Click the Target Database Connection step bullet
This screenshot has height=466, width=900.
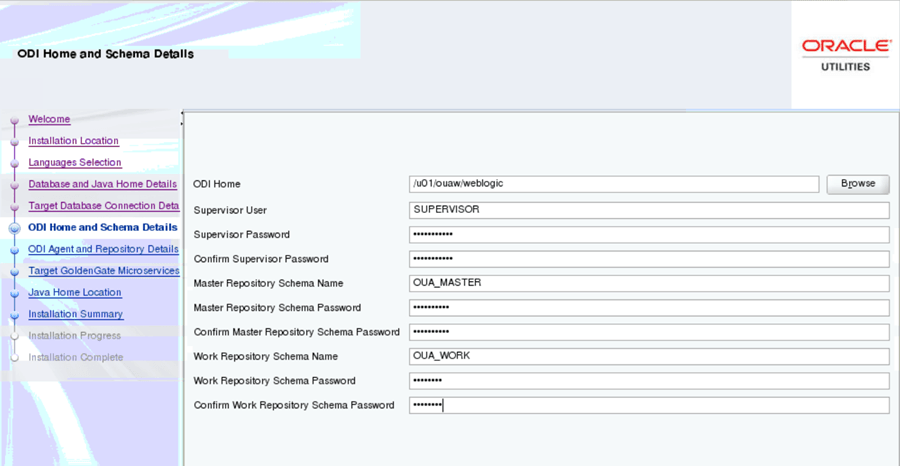[14, 207]
